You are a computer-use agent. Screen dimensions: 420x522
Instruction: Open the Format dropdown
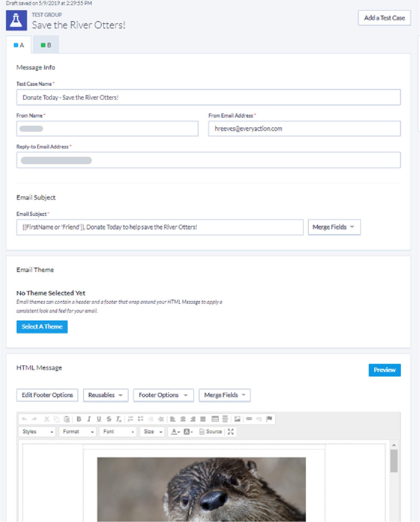pos(78,432)
